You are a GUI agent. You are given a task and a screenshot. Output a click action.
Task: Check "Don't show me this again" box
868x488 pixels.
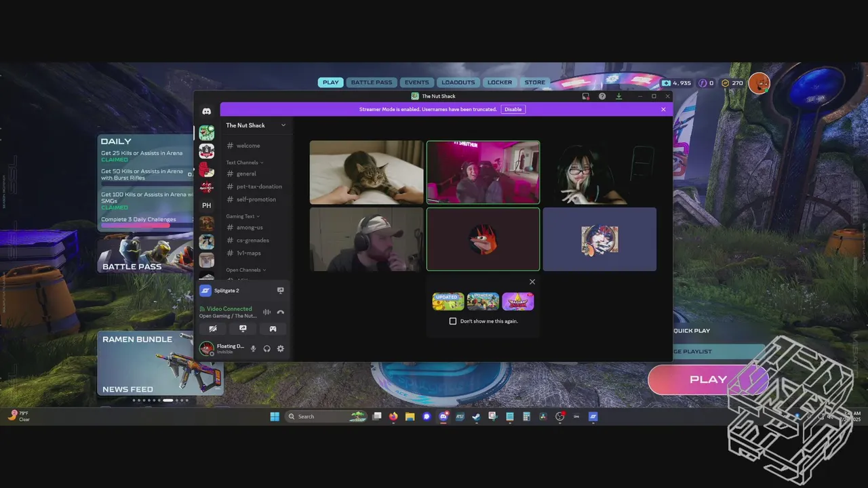(x=453, y=321)
